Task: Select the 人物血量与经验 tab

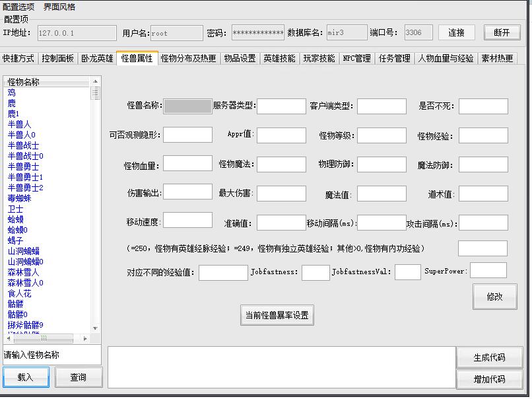Action: pos(446,58)
